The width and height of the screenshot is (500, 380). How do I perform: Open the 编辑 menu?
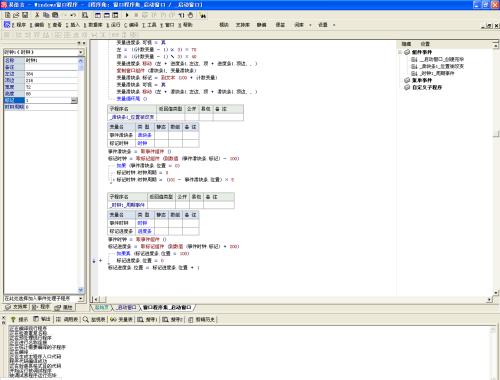37,25
